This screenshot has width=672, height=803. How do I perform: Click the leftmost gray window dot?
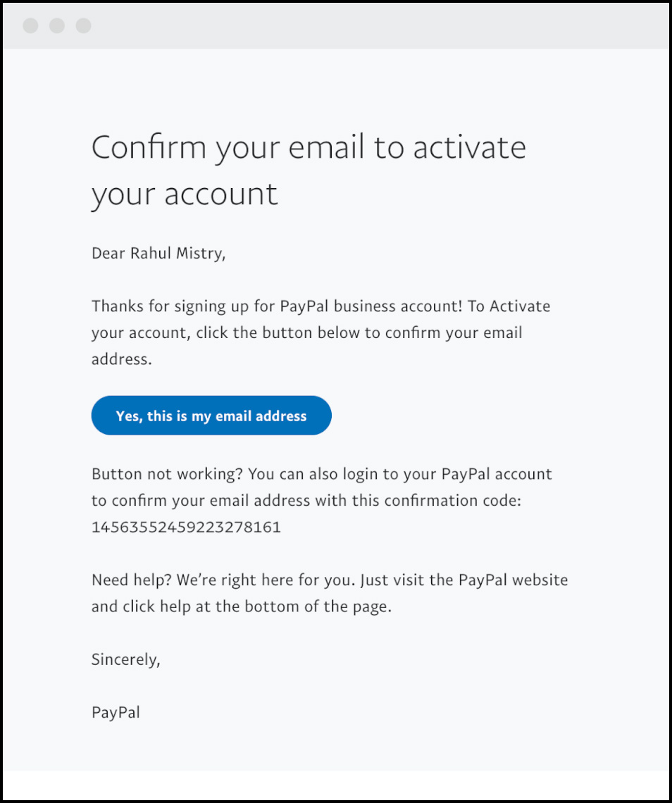pyautogui.click(x=31, y=25)
